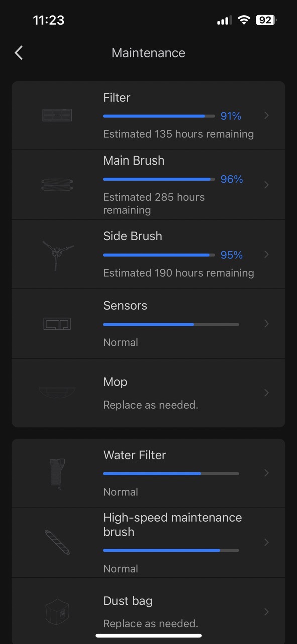Tap the Mop pad icon
The image size is (297, 644).
point(57,392)
